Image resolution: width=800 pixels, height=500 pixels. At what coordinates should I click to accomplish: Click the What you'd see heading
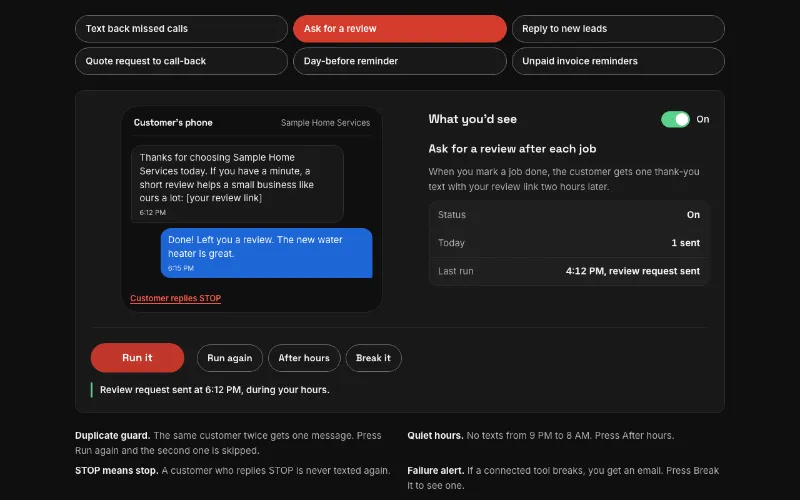coord(472,119)
